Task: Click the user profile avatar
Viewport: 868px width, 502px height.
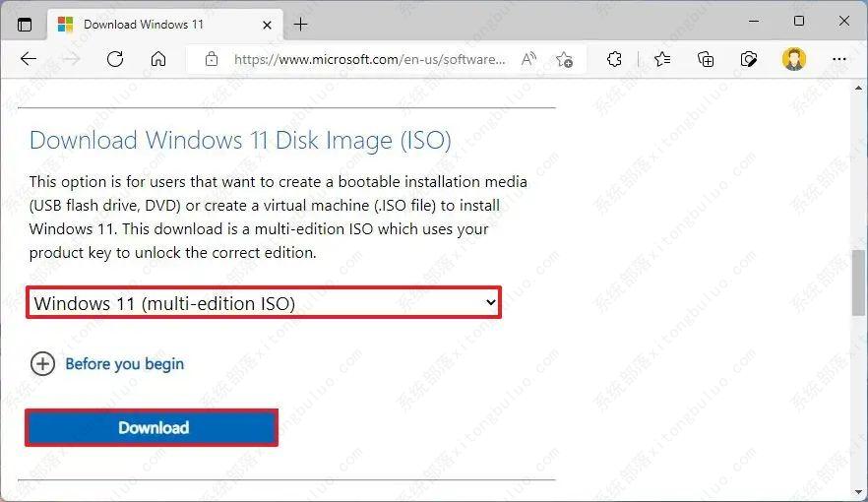Action: point(794,59)
